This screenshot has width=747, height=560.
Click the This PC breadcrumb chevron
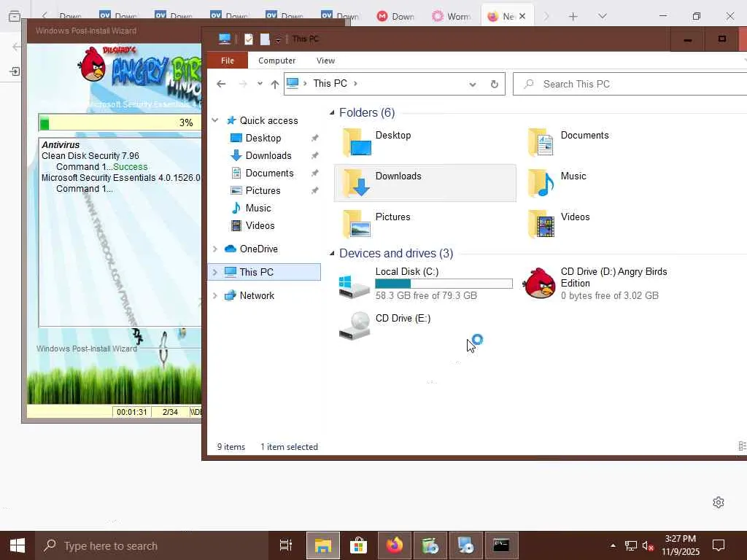[355, 83]
